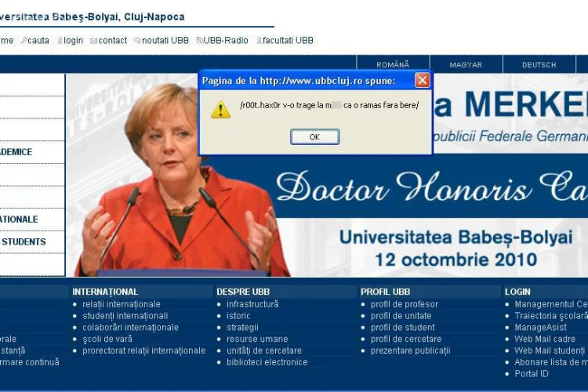Open școli de vară link

tap(107, 339)
